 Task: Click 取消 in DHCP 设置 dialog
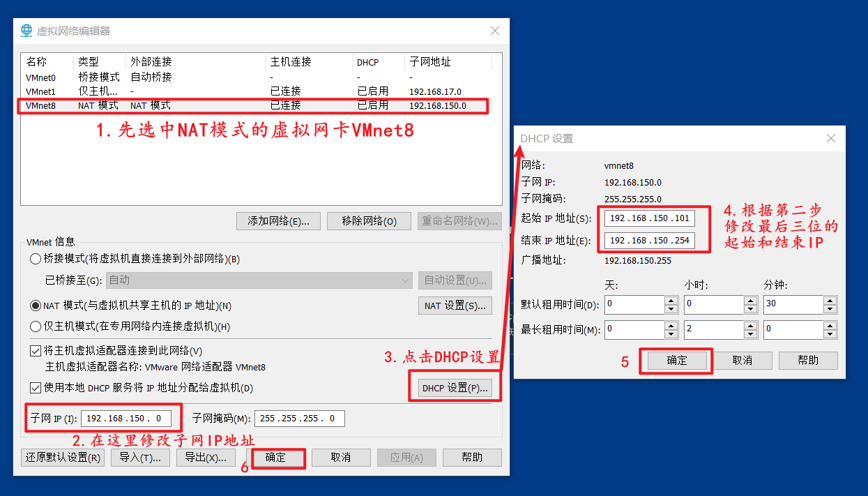(743, 361)
